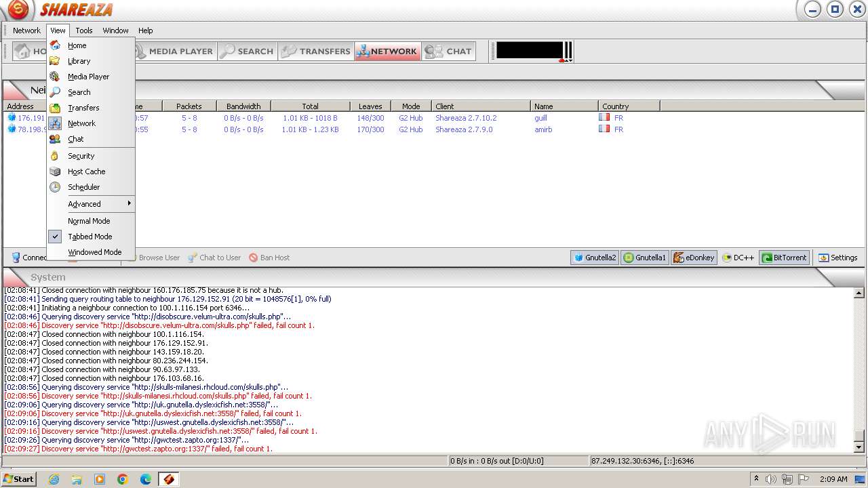Click the volume speaker tray icon
Image resolution: width=868 pixels, height=488 pixels.
click(x=771, y=479)
